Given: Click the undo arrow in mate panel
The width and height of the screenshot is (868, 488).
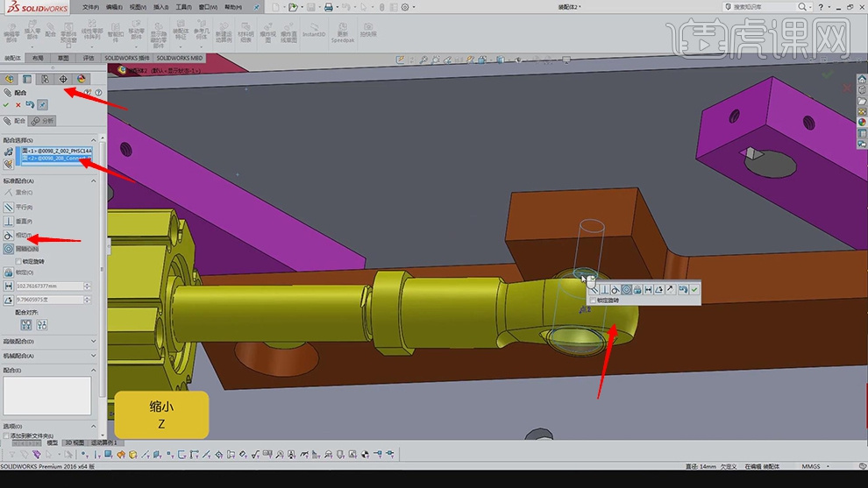Looking at the screenshot, I should [30, 104].
